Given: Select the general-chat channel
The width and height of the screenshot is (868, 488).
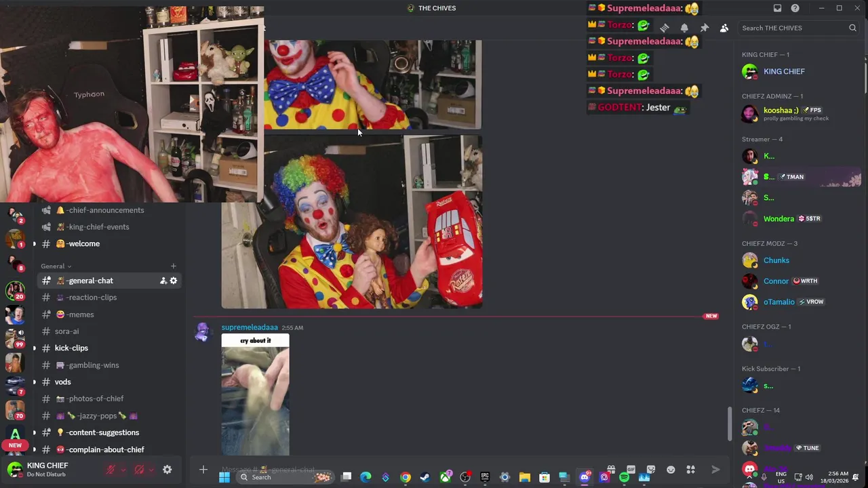Looking at the screenshot, I should point(108,281).
